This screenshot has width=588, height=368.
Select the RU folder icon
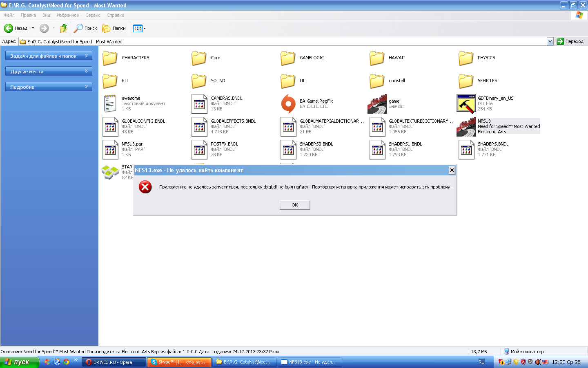110,81
